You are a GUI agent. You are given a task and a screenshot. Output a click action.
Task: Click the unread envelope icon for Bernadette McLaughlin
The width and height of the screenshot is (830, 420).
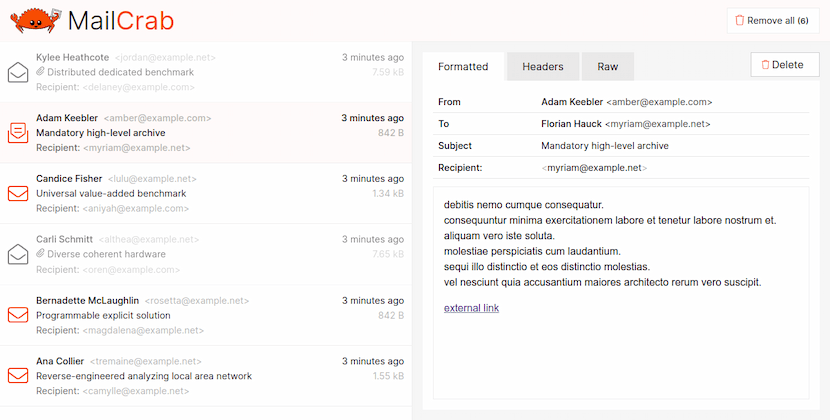coord(18,315)
